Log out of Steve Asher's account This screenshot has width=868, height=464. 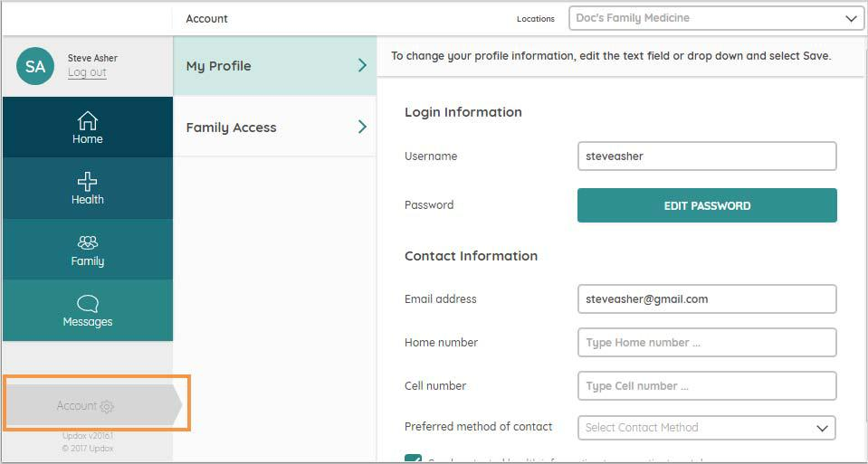pos(87,72)
